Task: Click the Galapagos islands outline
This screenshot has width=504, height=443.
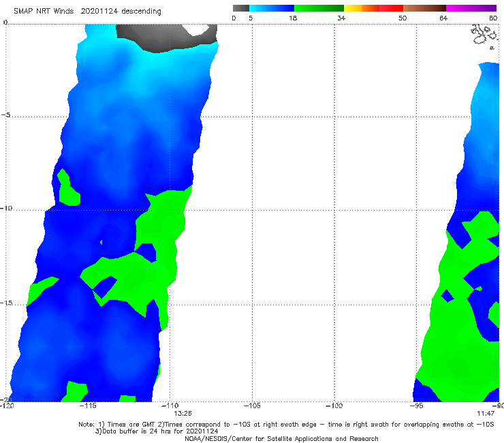Action: click(485, 35)
